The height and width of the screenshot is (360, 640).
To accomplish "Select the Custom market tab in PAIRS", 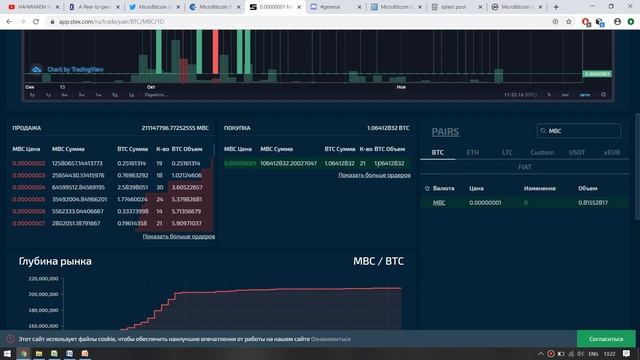I will (x=542, y=153).
